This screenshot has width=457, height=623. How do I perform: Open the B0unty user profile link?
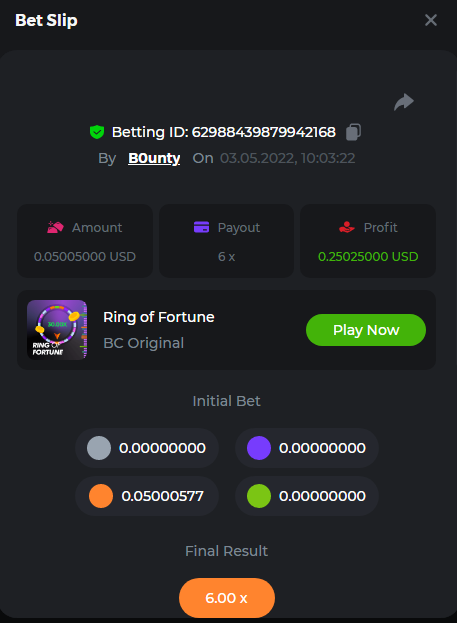point(154,158)
